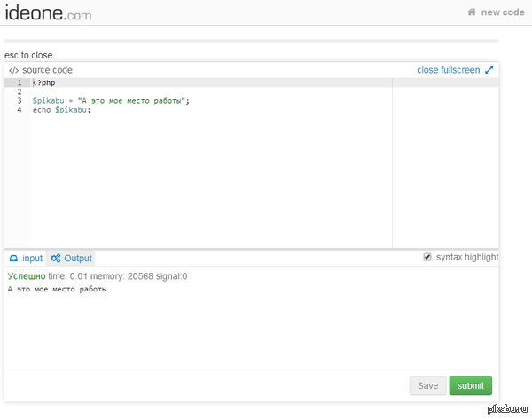Open the new code link

point(503,12)
